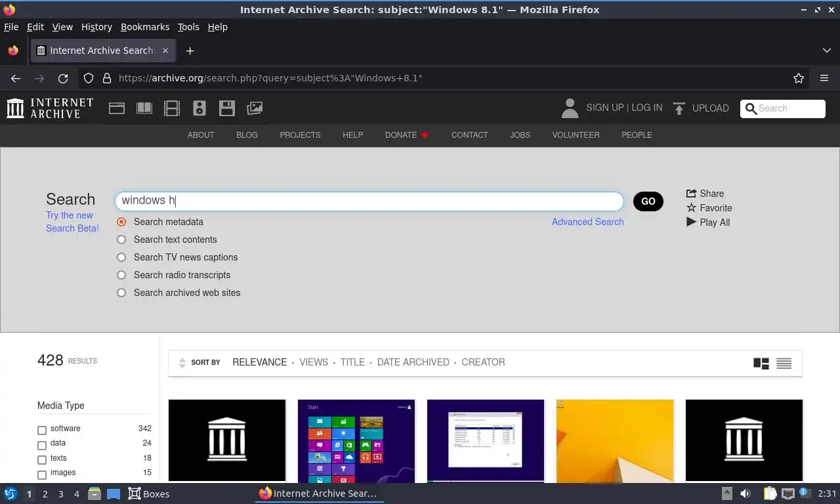This screenshot has height=504, width=840.
Task: Click the site security padlock icon
Action: tap(107, 78)
